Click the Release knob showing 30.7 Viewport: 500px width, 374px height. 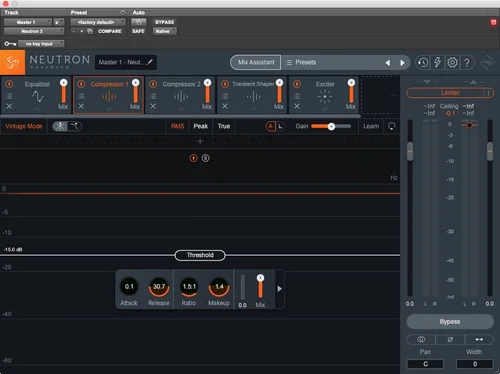(x=159, y=287)
